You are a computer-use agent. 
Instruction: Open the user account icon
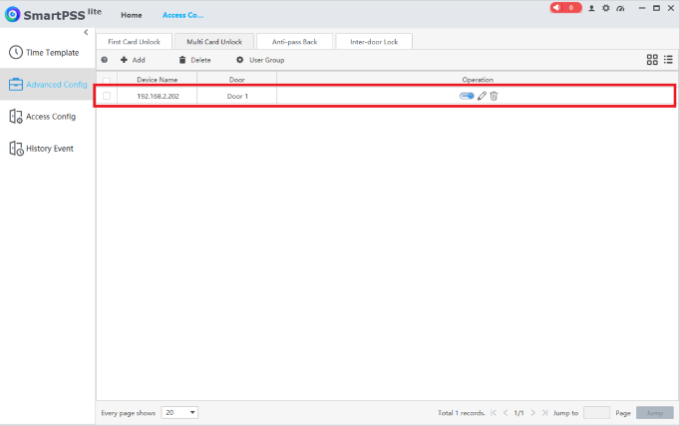click(591, 8)
